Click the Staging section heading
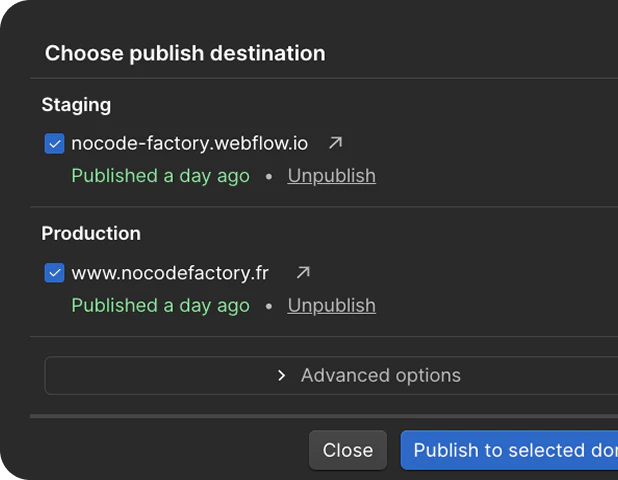Screen dimensions: 618x480 pyautogui.click(x=76, y=105)
